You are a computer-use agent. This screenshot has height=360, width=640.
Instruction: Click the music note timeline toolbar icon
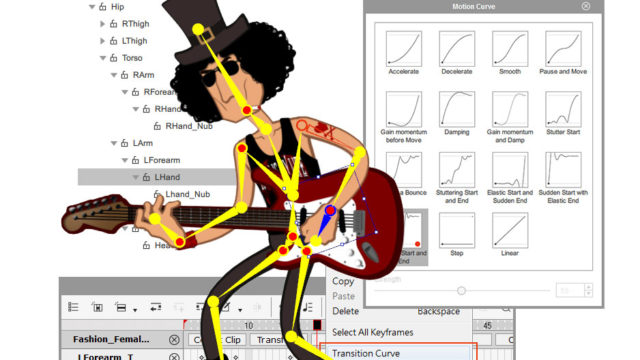pyautogui.click(x=308, y=307)
